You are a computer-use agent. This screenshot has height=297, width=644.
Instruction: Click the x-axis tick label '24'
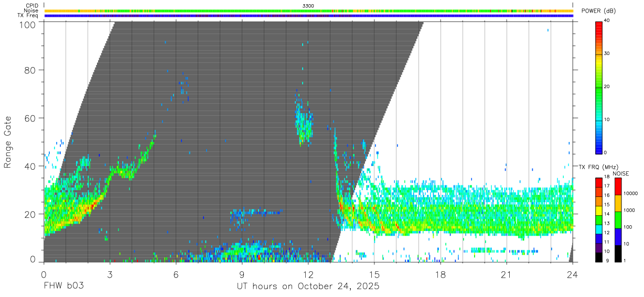click(573, 274)
